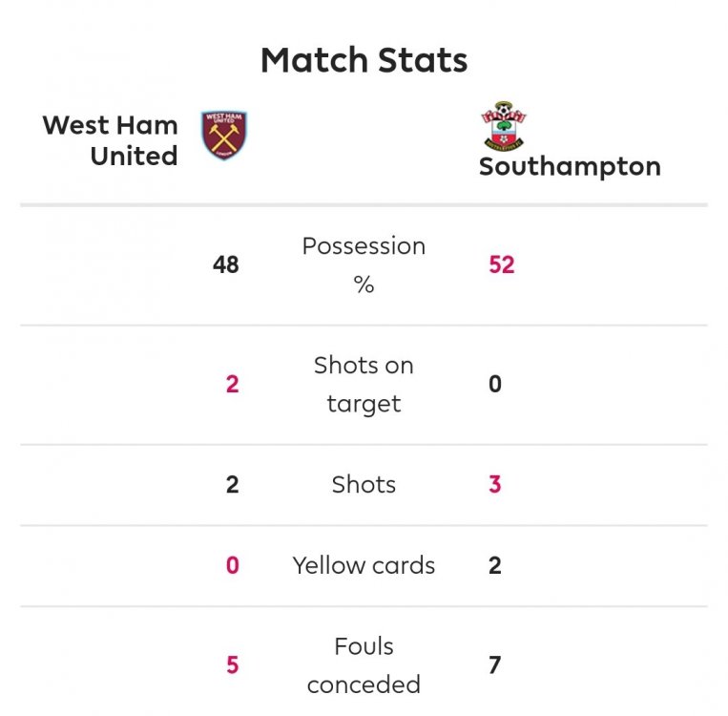This screenshot has height=716, width=728.
Task: Click the West Ham United crest icon
Action: tap(224, 136)
